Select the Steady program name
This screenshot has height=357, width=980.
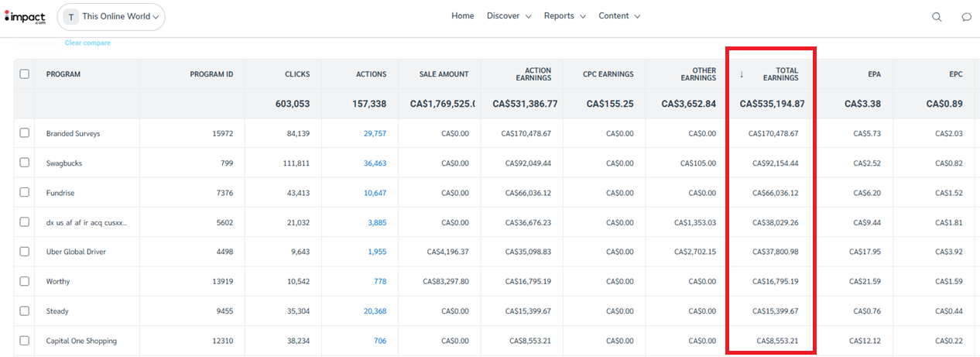(57, 311)
